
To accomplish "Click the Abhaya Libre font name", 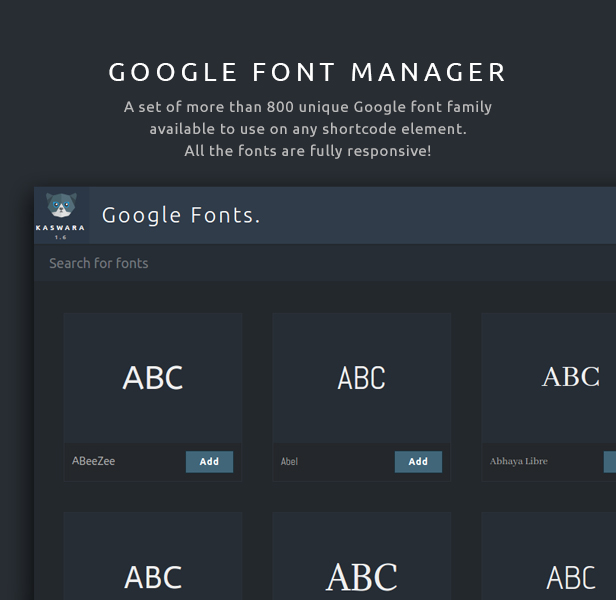I will tap(519, 461).
